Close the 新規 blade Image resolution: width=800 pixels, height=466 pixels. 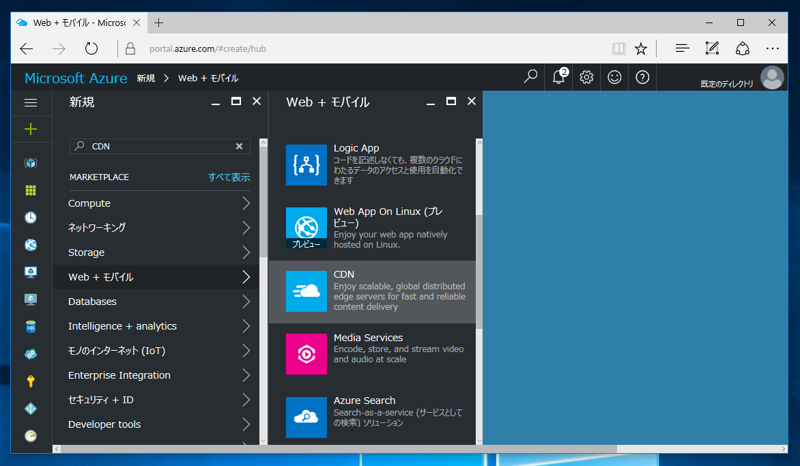(257, 102)
